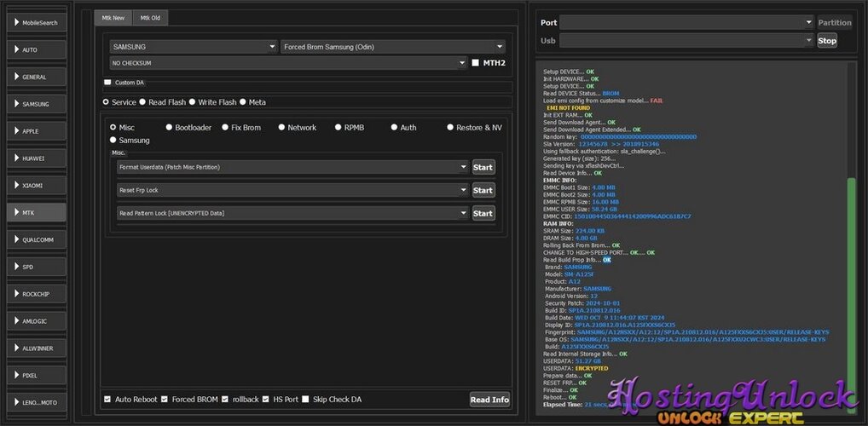Click the 'USERDATA: ENCRYPTED' log line
The width and height of the screenshot is (868, 426).
coord(576,368)
